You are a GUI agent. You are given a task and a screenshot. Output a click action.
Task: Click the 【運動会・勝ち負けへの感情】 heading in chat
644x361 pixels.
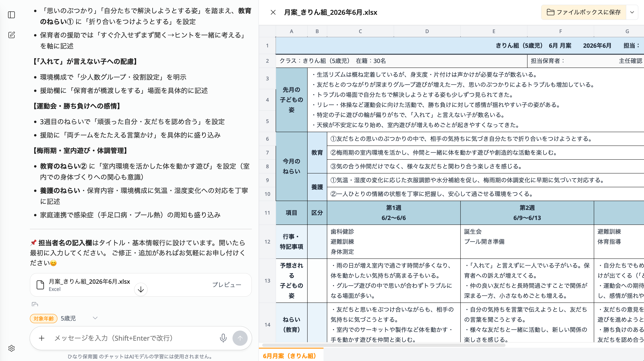[x=77, y=106]
